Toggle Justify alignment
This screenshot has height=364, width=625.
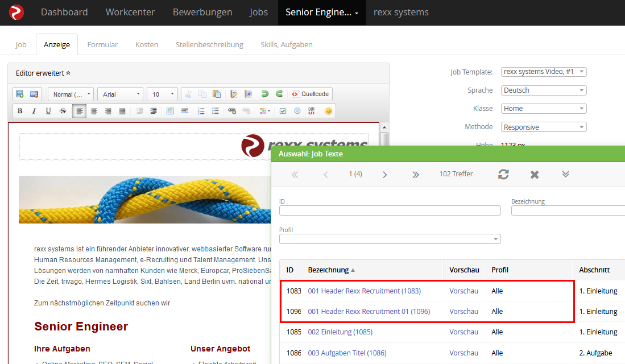(x=122, y=111)
